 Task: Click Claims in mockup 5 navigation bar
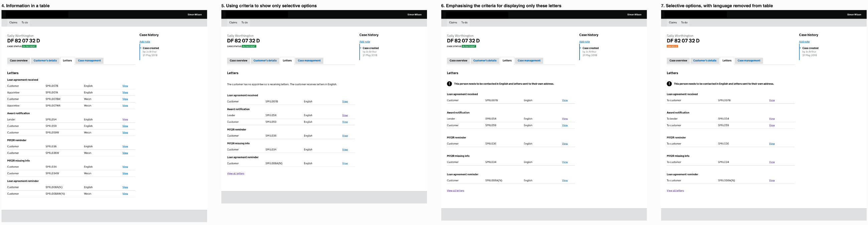(233, 23)
